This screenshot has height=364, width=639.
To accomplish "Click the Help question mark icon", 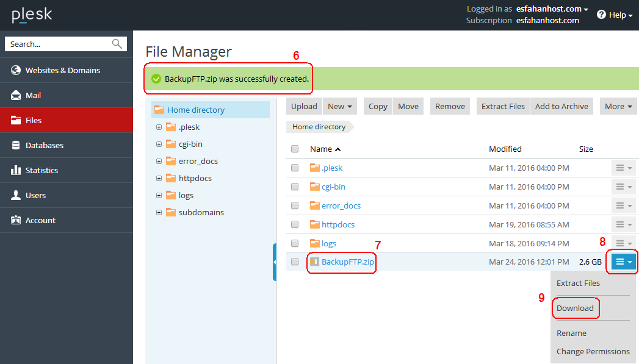I will [601, 15].
